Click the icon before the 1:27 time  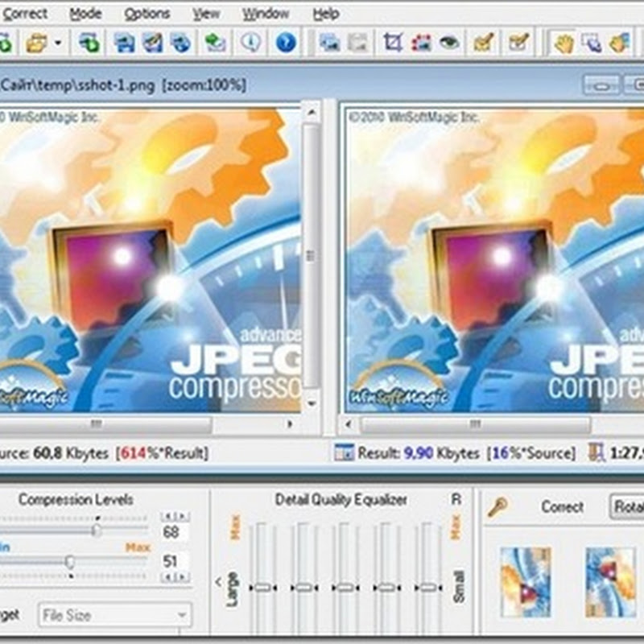[x=597, y=452]
